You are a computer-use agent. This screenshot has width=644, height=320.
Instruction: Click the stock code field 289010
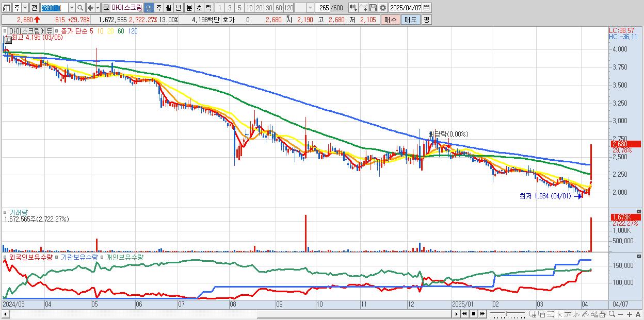[x=54, y=8]
